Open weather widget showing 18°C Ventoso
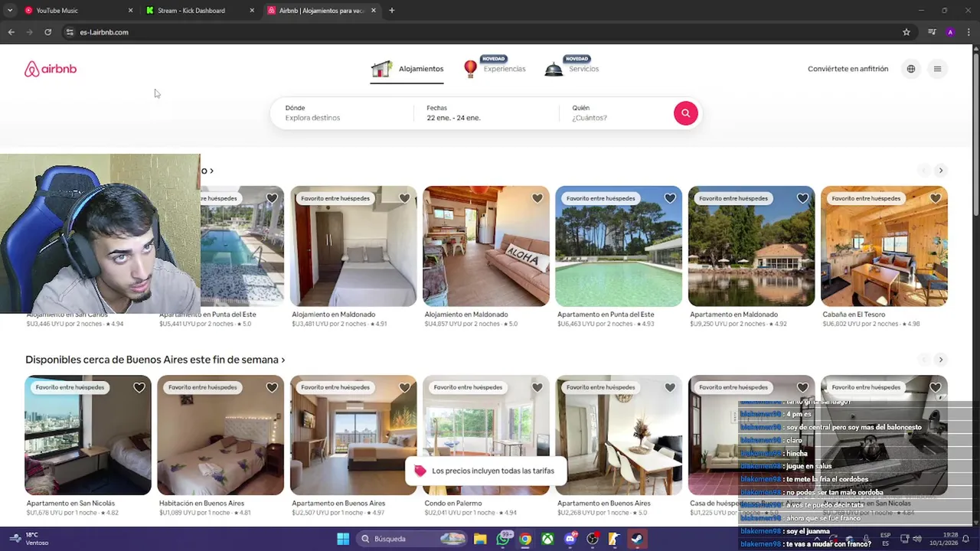The image size is (980, 551). tap(29, 539)
